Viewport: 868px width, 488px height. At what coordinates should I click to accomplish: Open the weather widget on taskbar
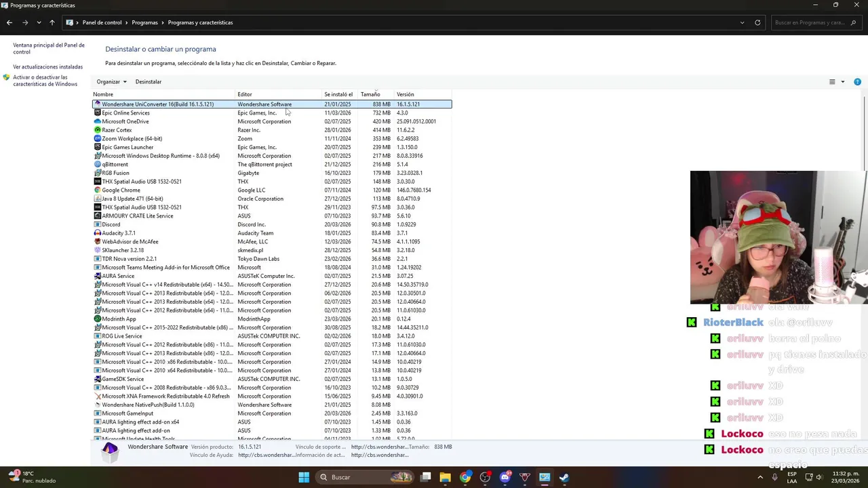point(32,477)
